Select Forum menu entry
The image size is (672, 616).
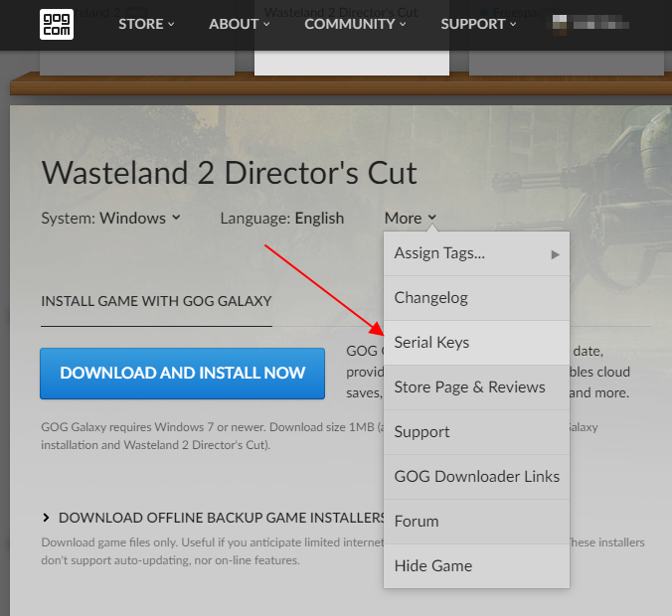tap(476, 522)
